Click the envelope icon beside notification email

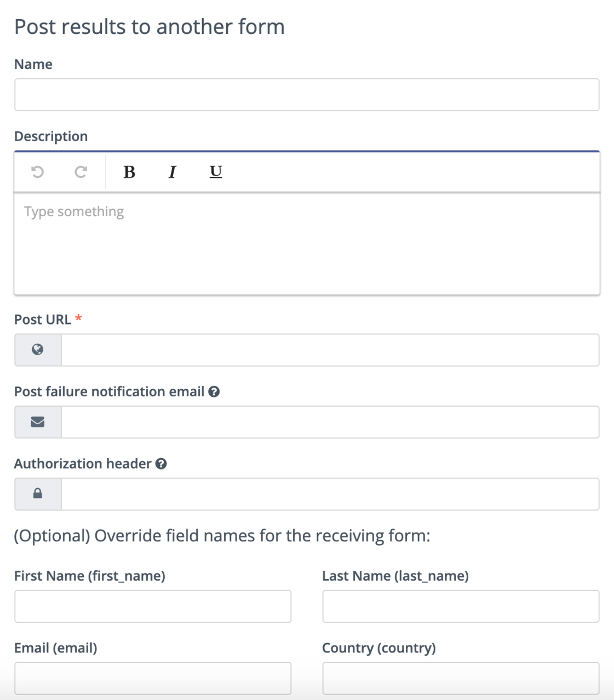point(38,422)
